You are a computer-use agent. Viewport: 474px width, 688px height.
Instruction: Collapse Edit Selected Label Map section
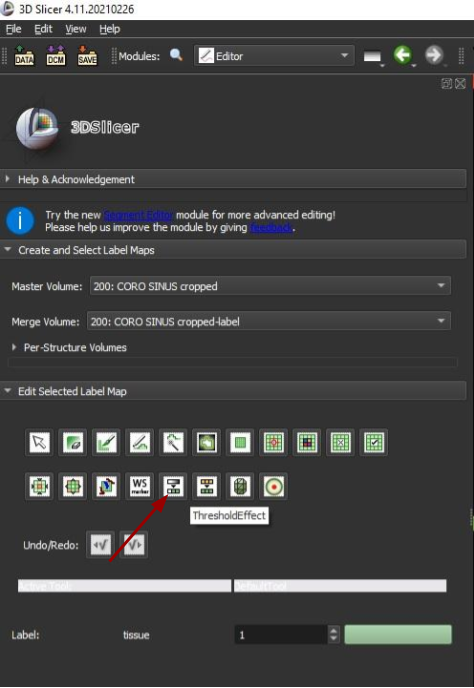click(x=233, y=391)
